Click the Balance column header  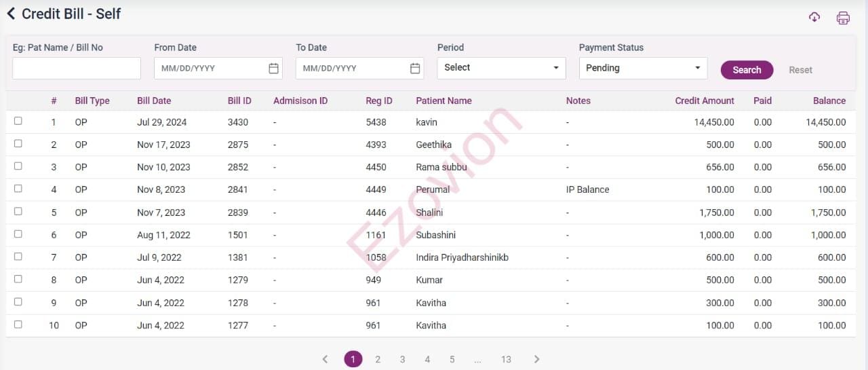click(829, 100)
